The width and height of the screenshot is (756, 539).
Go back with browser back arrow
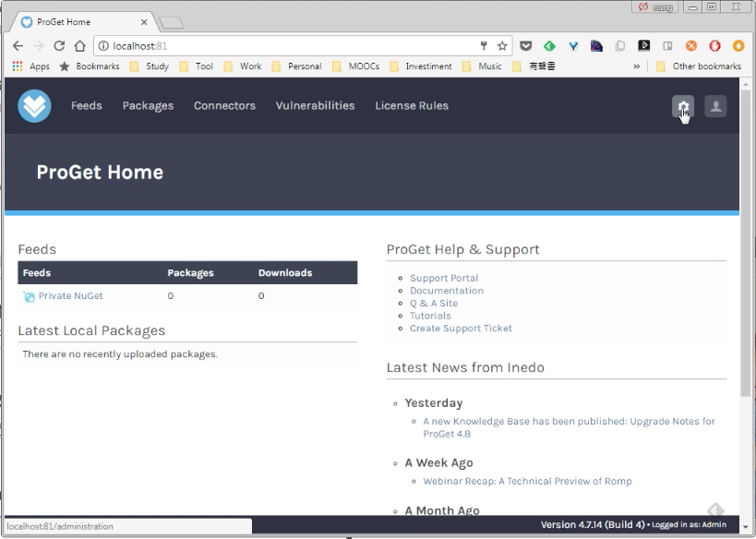(18, 46)
